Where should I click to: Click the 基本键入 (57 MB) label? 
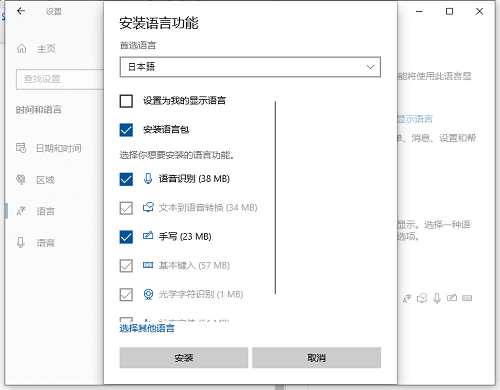(x=194, y=265)
